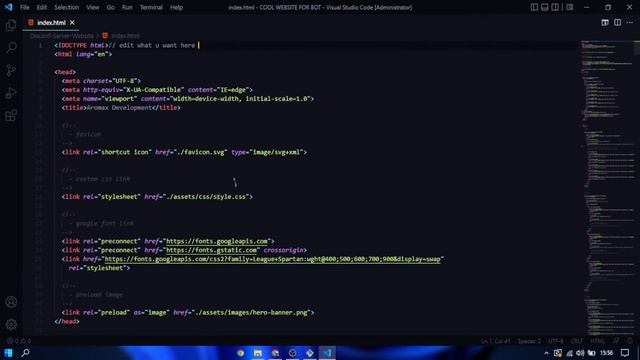
Task: Click the notifications bell in status bar
Action: pos(630,341)
